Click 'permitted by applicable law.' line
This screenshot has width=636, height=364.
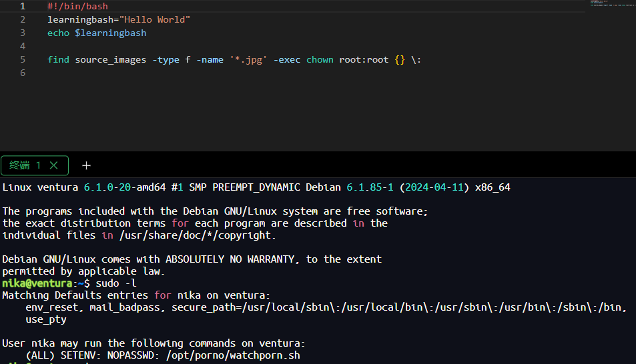click(83, 271)
